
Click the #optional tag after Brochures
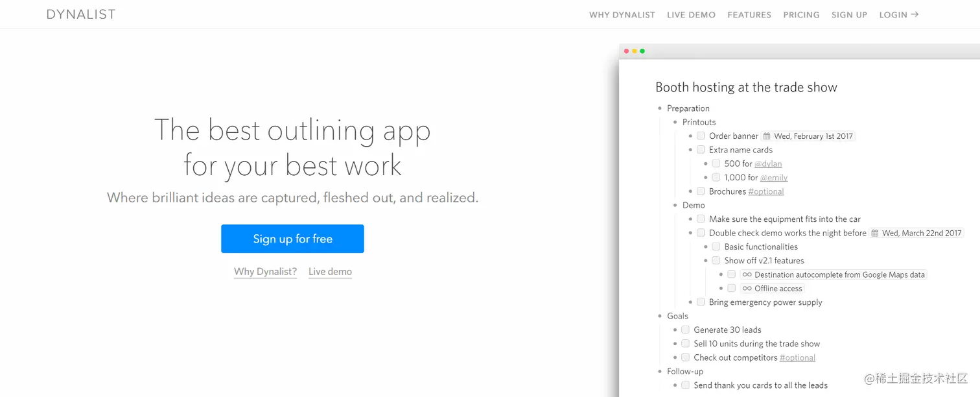[766, 191]
